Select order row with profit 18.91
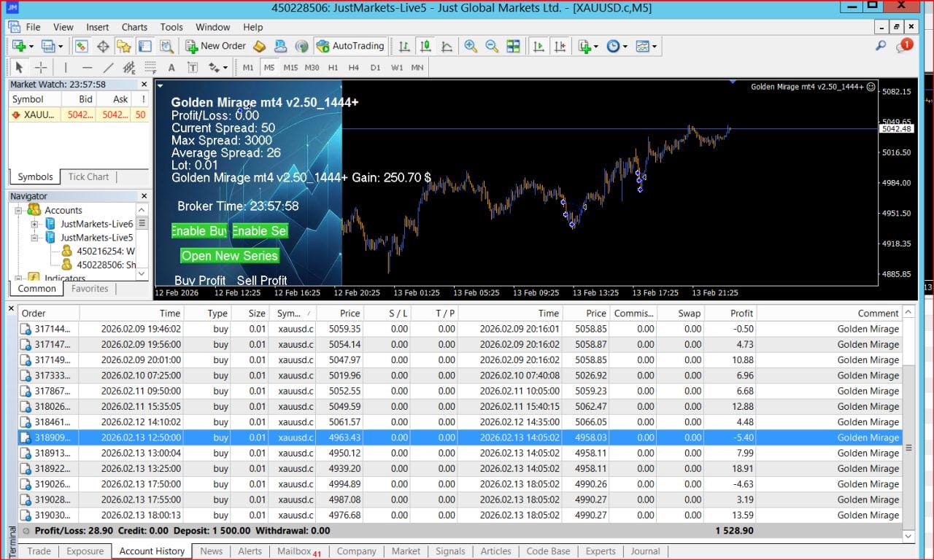This screenshot has width=934, height=560. [460, 469]
